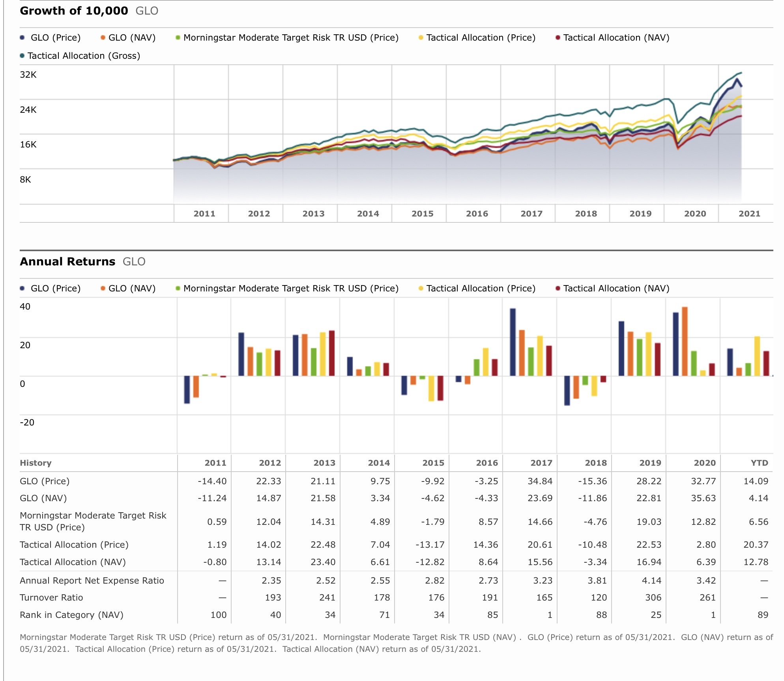Click GLO (NAV) legend in Annual Returns
Viewport: 784px width, 681px height.
[132, 288]
